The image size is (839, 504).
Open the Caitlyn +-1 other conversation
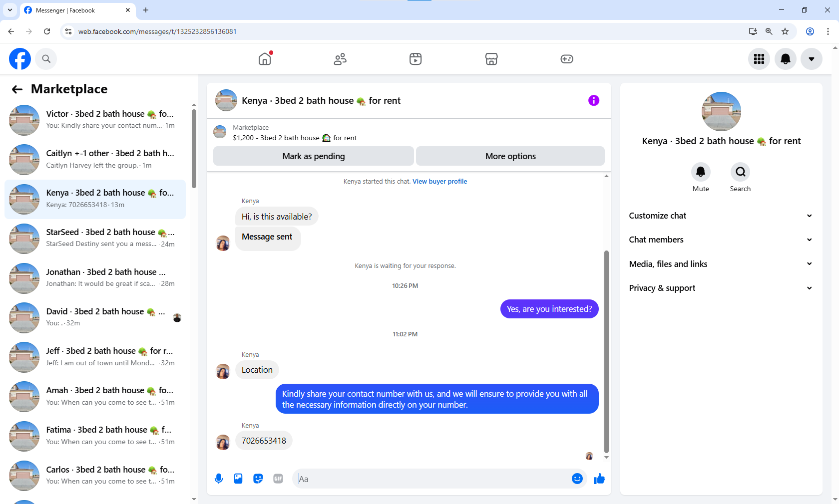[x=95, y=159]
